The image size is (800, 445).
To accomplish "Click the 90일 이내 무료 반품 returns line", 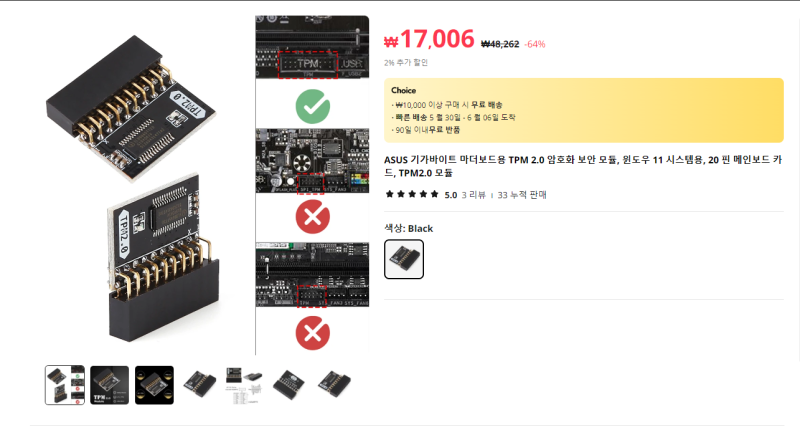I will [x=428, y=130].
